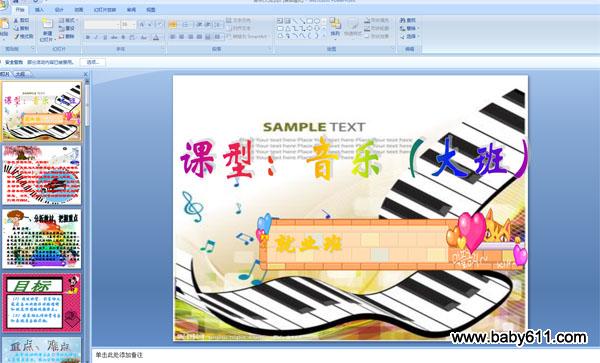The image size is (600, 363).
Task: Click the Bold formatting icon
Action: [88, 37]
